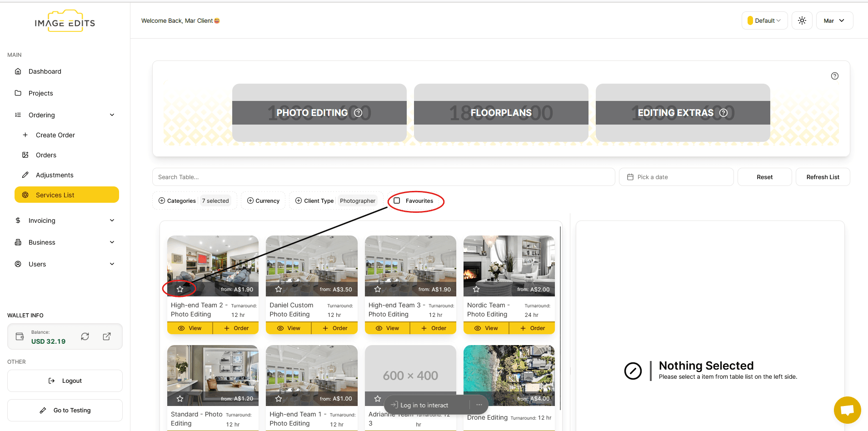The image size is (868, 431).
Task: Enable the Favourites checkbox filter
Action: pyautogui.click(x=397, y=200)
